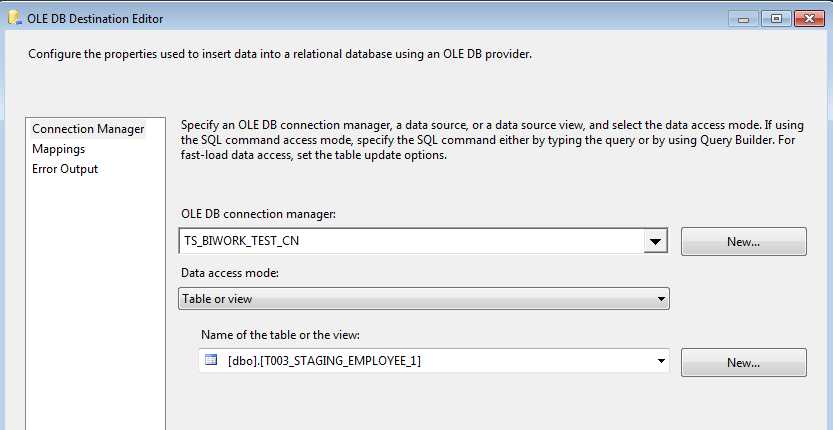The height and width of the screenshot is (430, 833).
Task: Click New... next to the table name
Action: pyautogui.click(x=743, y=362)
